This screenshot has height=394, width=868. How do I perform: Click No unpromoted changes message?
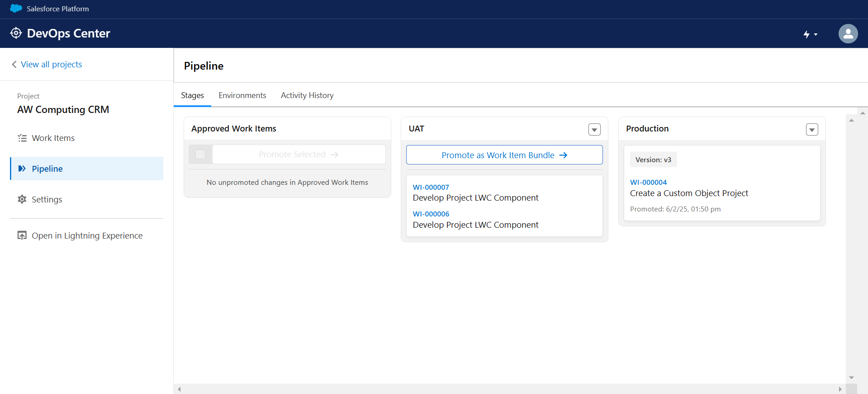pyautogui.click(x=287, y=182)
